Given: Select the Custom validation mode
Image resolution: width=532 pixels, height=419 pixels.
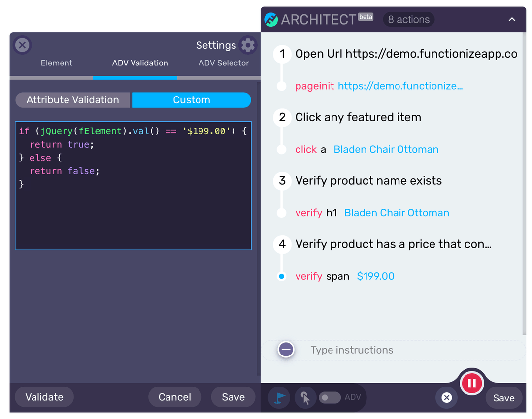Looking at the screenshot, I should pos(191,99).
